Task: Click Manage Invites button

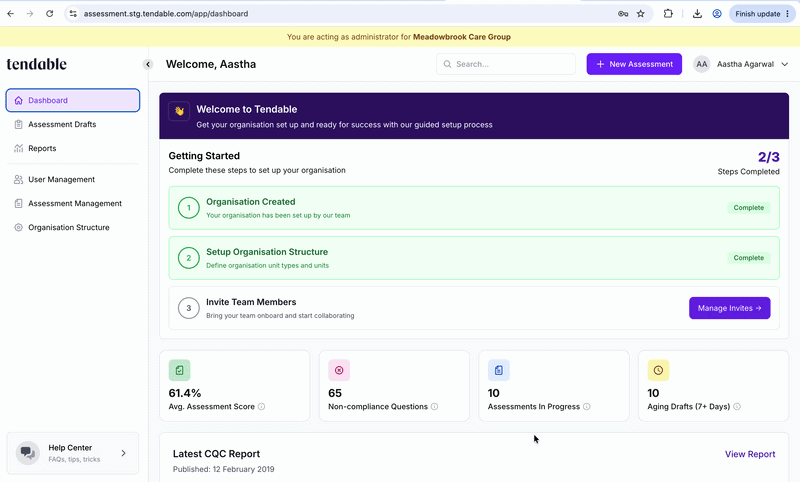Action: (730, 308)
